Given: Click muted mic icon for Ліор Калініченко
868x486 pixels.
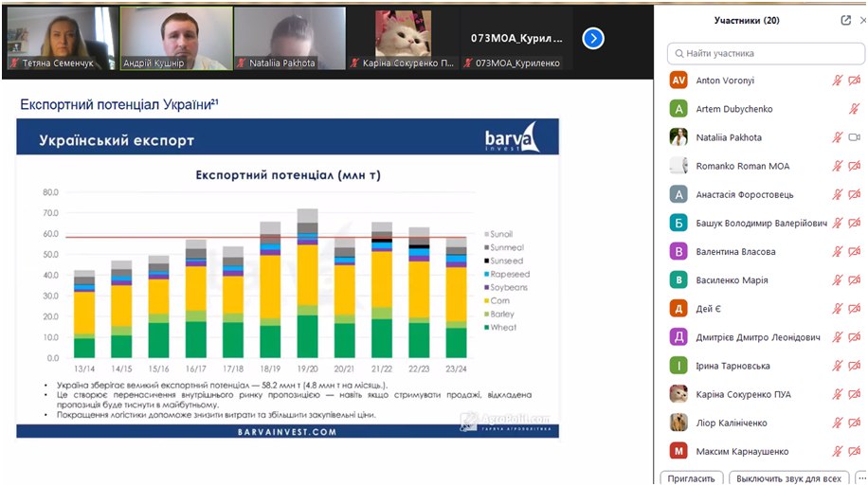Looking at the screenshot, I should click(837, 423).
